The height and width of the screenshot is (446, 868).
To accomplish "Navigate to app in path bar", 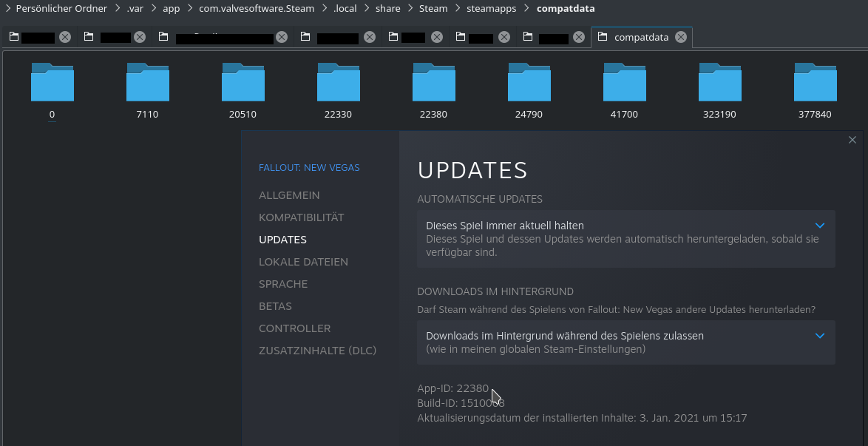I will pos(171,9).
